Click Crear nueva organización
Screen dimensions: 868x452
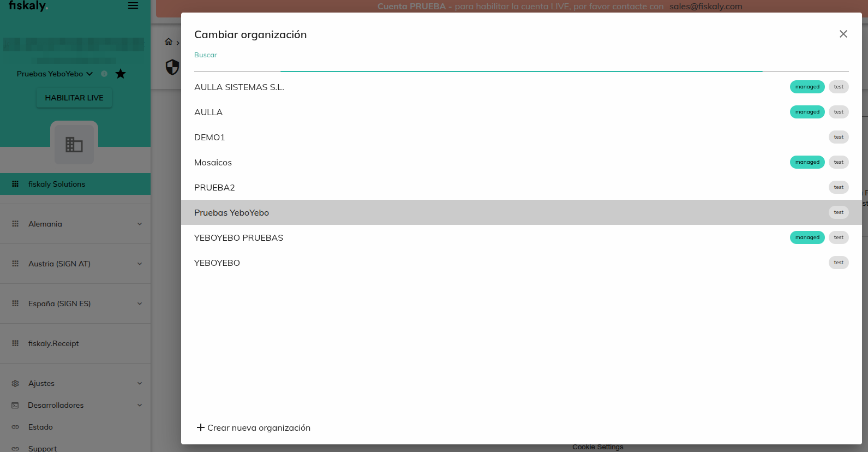point(254,427)
